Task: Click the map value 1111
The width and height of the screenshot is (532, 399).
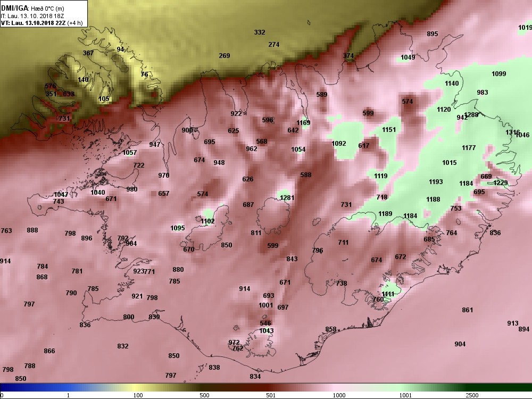Action: 388,294
